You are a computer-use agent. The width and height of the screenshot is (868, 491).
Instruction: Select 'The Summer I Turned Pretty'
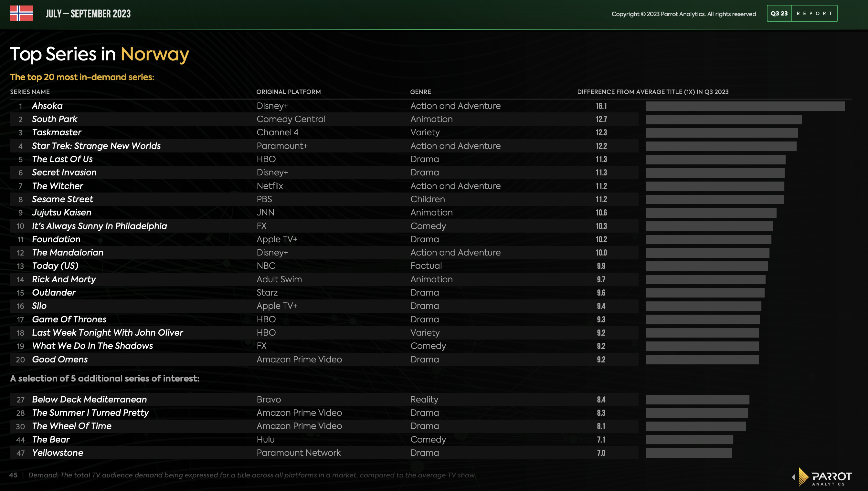90,413
